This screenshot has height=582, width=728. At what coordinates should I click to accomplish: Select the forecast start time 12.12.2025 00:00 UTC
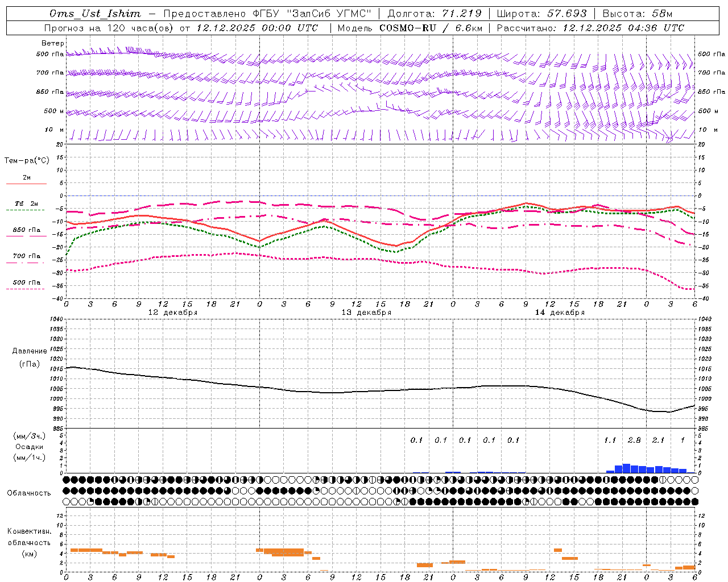coord(257,28)
